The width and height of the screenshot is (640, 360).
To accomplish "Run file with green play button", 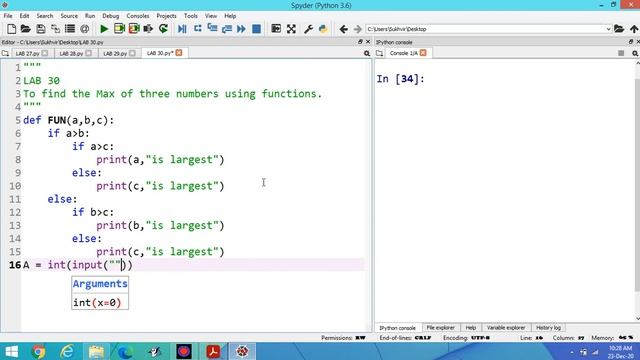I will (x=104, y=29).
